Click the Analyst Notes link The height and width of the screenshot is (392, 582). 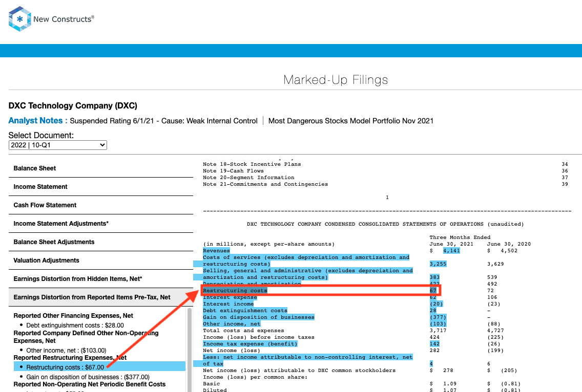pos(38,121)
